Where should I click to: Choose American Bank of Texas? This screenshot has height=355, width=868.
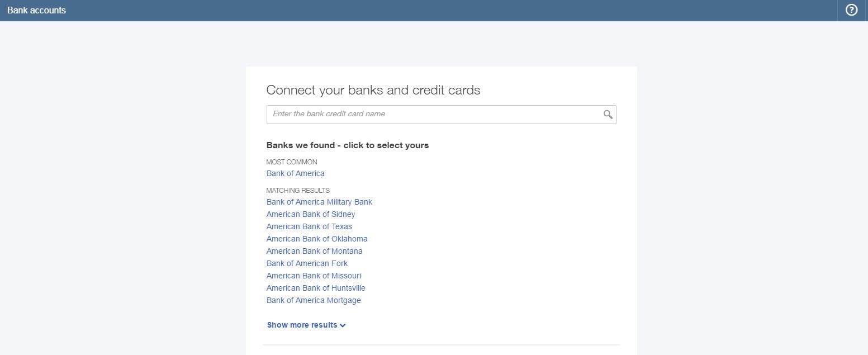pos(309,226)
